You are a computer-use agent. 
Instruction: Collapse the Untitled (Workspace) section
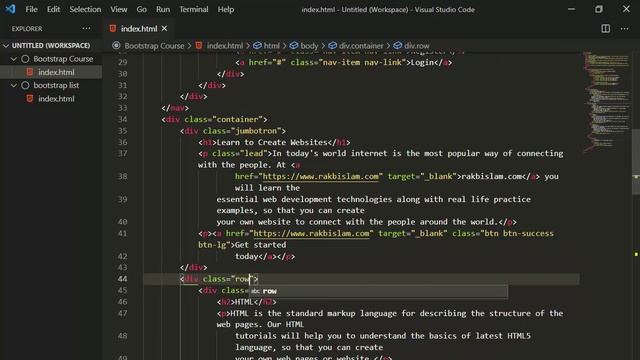pos(51,45)
